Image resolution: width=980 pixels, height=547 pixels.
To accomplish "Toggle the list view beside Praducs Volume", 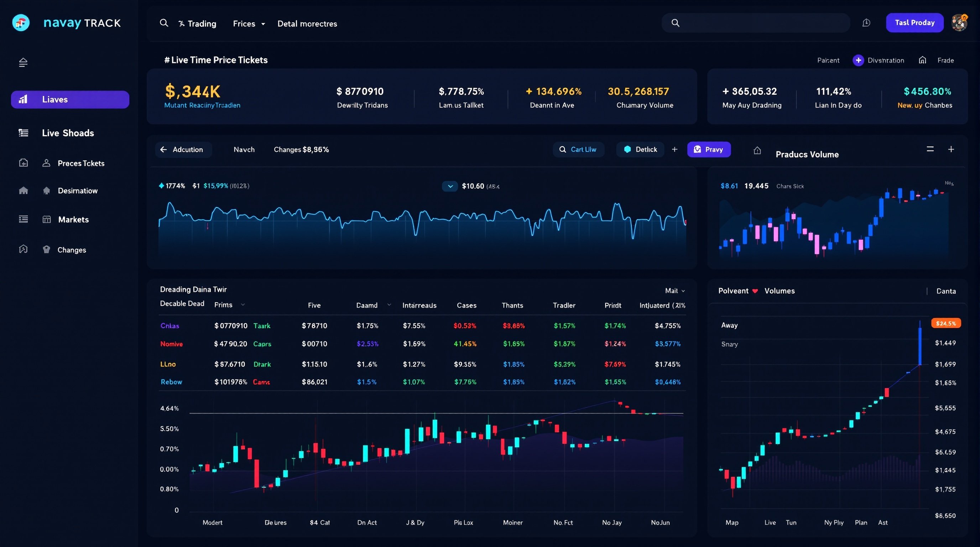I will point(930,149).
